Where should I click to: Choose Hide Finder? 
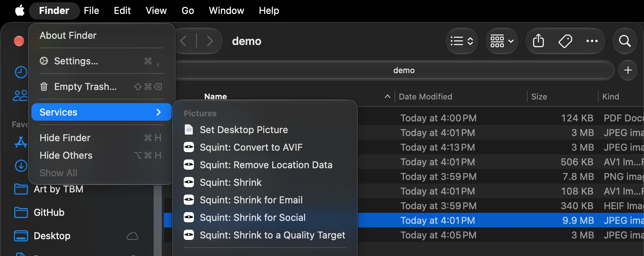101,138
